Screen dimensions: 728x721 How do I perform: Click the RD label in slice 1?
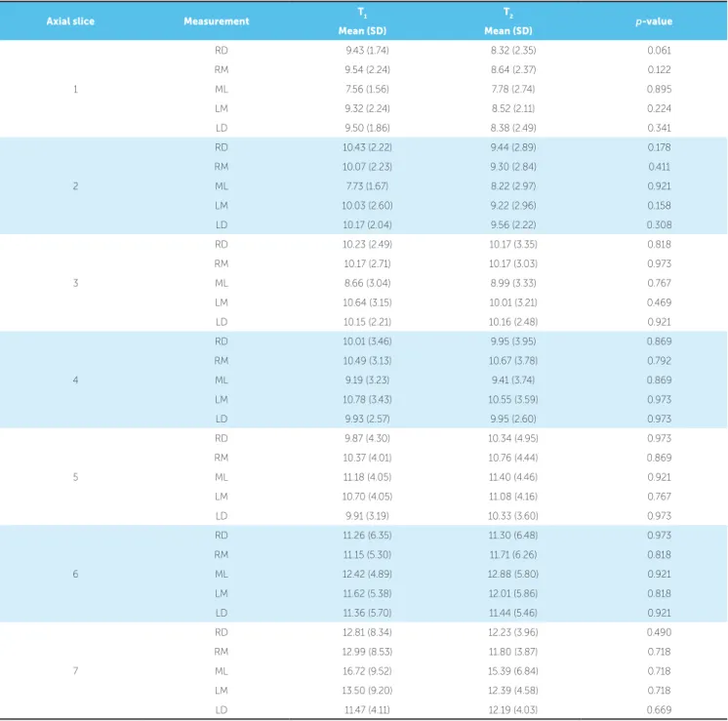(221, 50)
